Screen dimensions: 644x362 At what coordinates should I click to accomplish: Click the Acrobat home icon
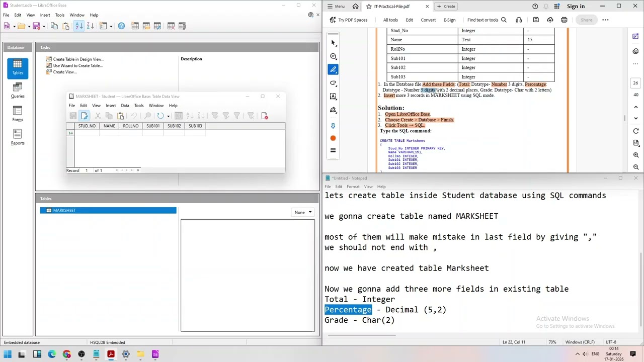pyautogui.click(x=356, y=7)
